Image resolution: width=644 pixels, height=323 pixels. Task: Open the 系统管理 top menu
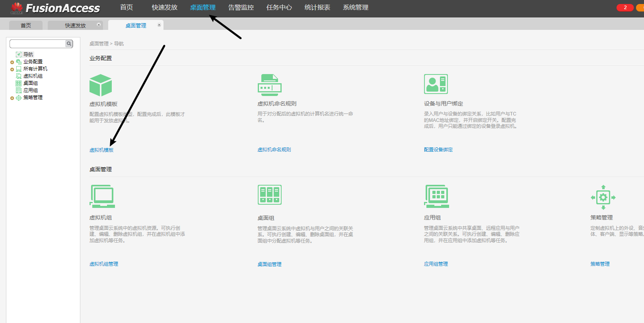click(x=355, y=8)
